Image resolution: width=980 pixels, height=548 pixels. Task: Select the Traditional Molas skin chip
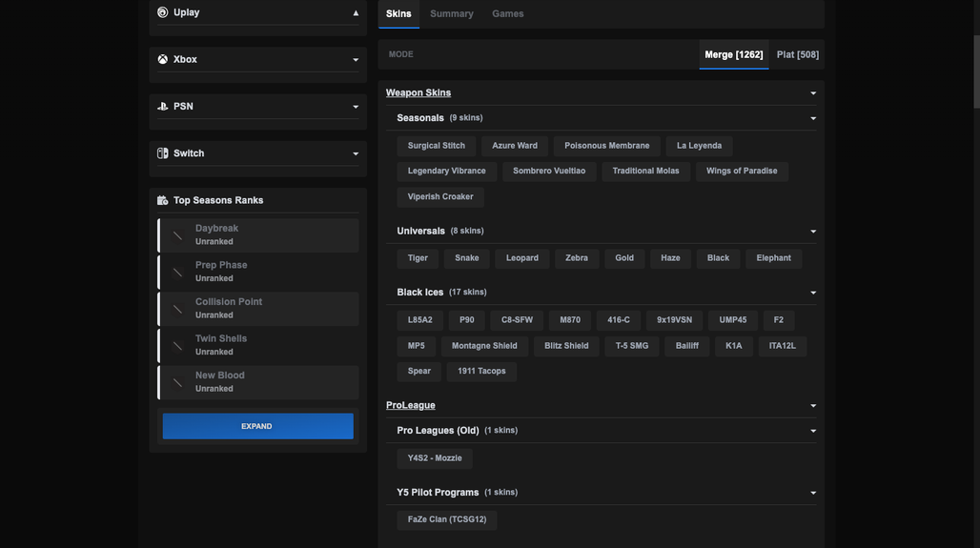(x=645, y=171)
